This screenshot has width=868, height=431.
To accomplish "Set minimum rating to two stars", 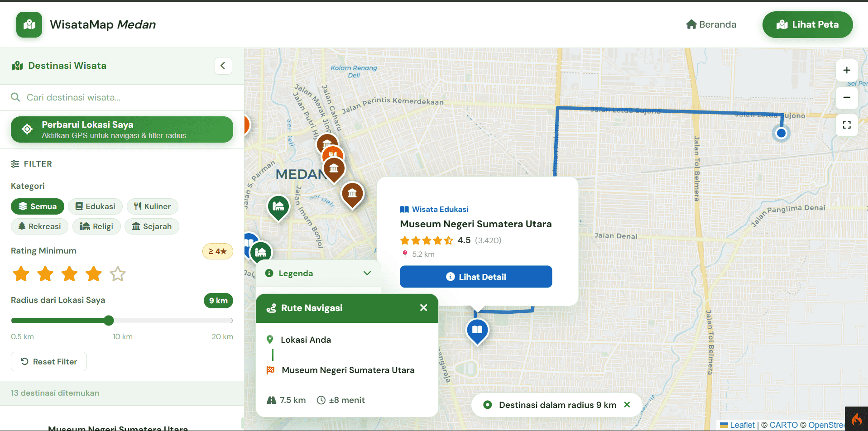I will click(x=45, y=274).
